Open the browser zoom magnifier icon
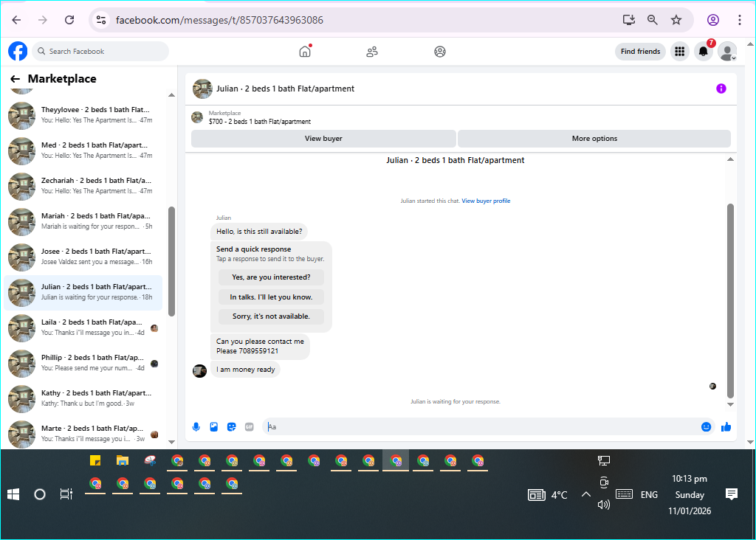This screenshot has width=756, height=540. [x=653, y=20]
